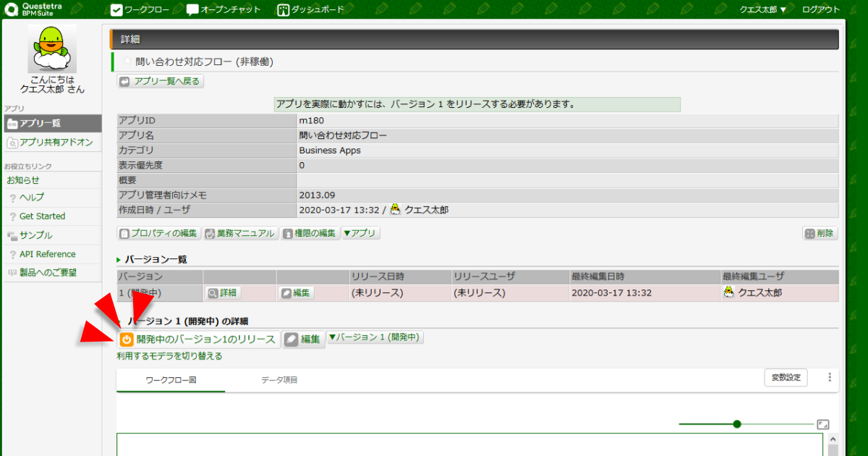Click the 最終編集日時 column header
The width and height of the screenshot is (868, 456).
pyautogui.click(x=644, y=276)
